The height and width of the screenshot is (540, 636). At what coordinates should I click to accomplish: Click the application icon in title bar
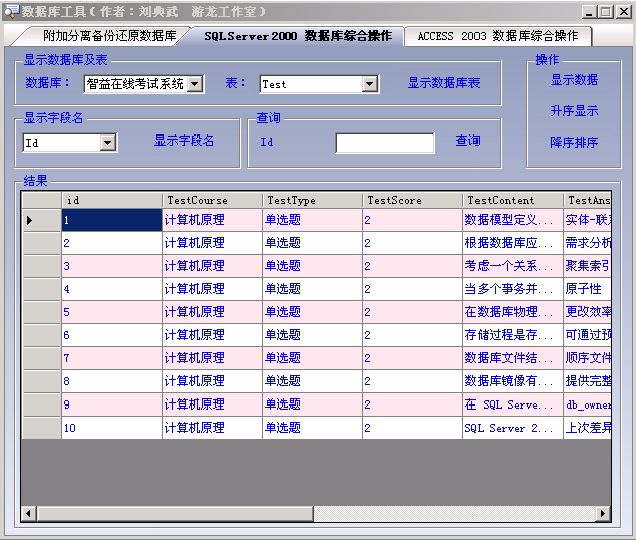(10, 11)
